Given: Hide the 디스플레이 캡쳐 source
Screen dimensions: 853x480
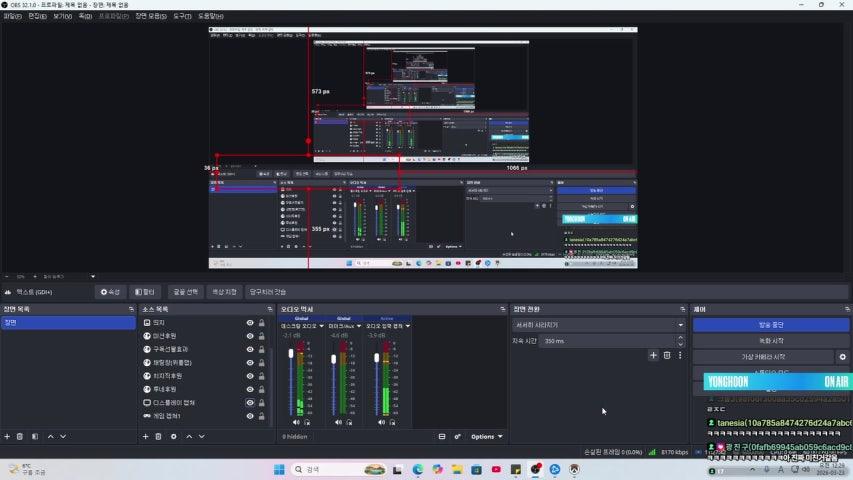Looking at the screenshot, I should click(x=250, y=402).
